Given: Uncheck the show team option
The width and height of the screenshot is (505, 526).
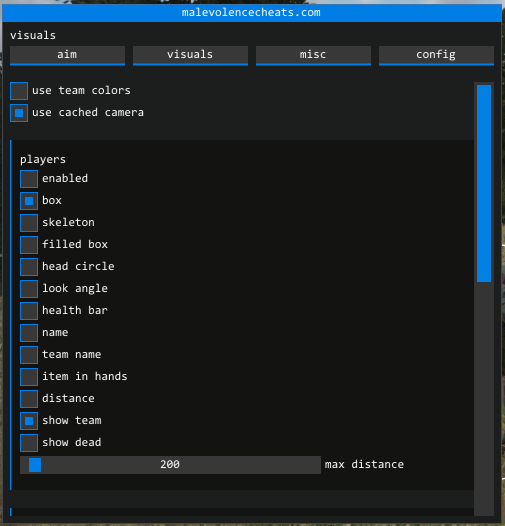Looking at the screenshot, I should (x=29, y=421).
